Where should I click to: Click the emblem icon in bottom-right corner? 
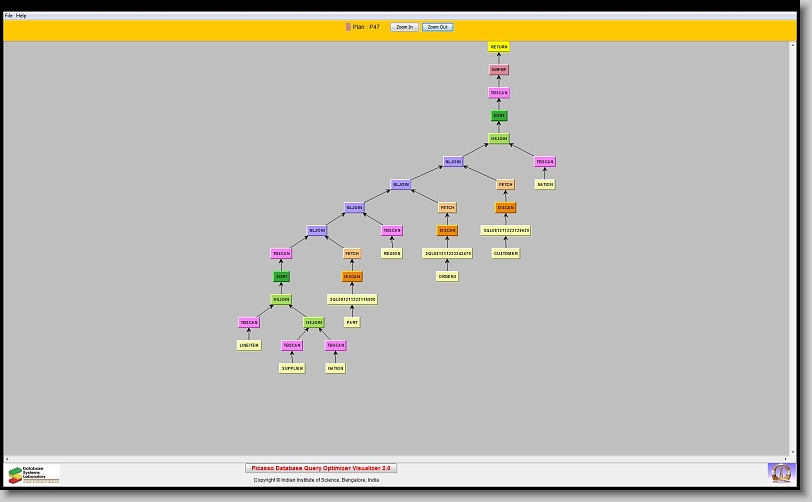[x=779, y=472]
